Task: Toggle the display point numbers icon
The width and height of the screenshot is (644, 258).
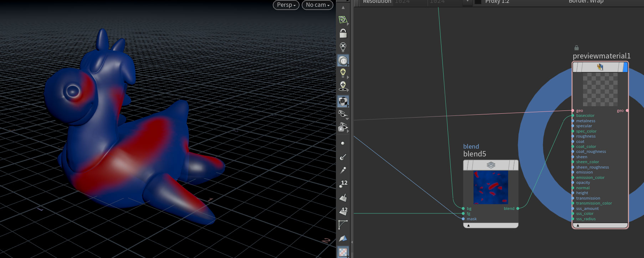Action: pyautogui.click(x=343, y=184)
